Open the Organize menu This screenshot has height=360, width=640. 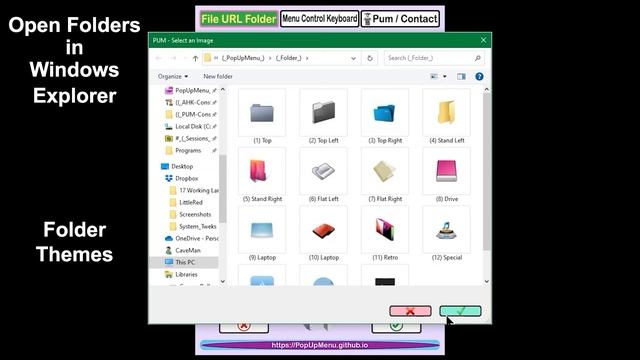point(173,76)
